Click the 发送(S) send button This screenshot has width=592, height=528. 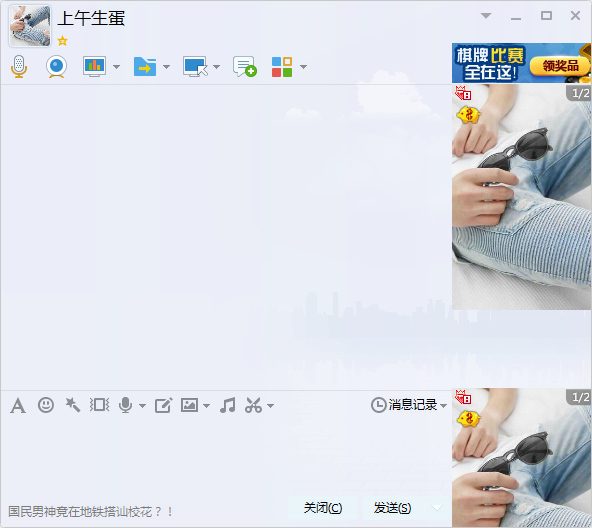[392, 508]
